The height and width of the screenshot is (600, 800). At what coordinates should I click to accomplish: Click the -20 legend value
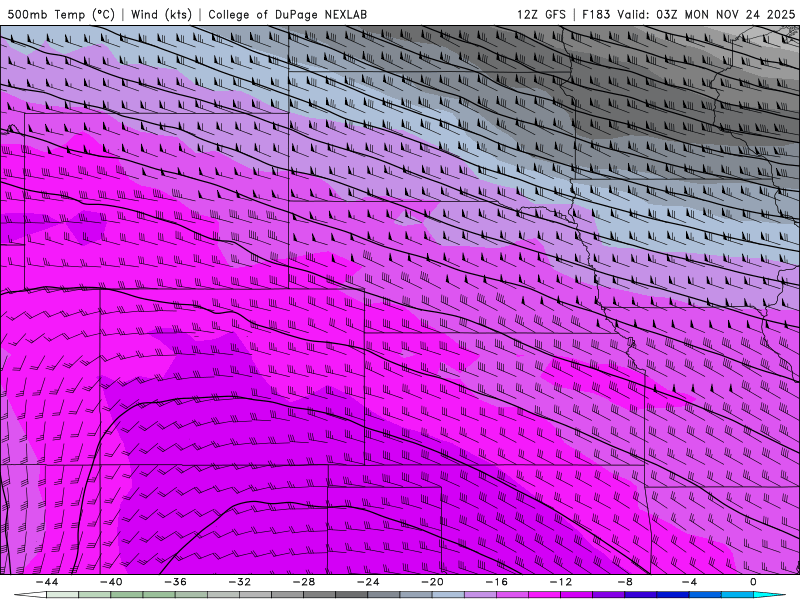coord(433,582)
